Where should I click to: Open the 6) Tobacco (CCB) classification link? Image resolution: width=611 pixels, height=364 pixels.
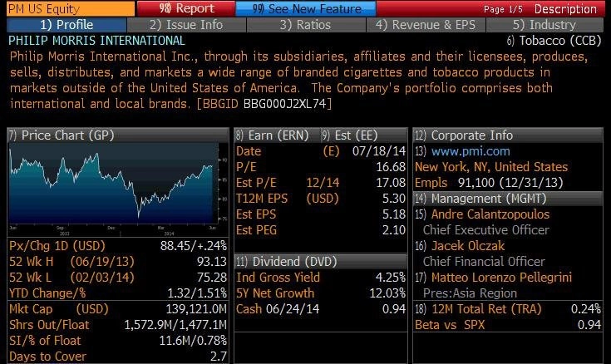(x=554, y=41)
